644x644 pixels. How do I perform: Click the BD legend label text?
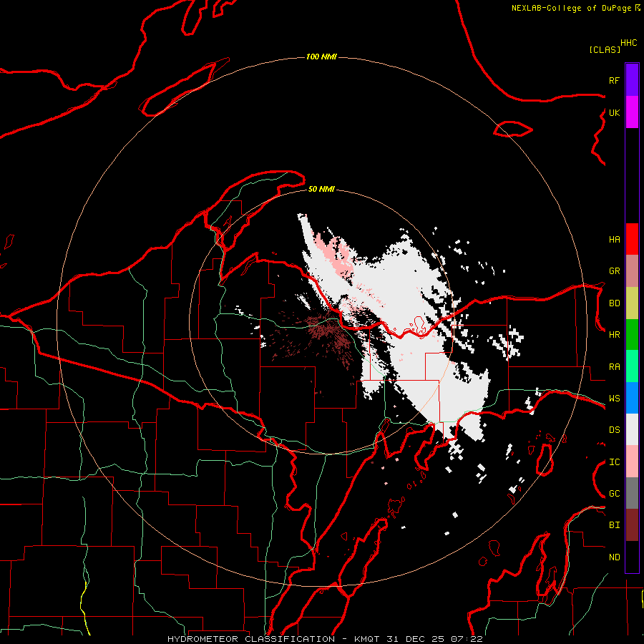[x=614, y=303]
